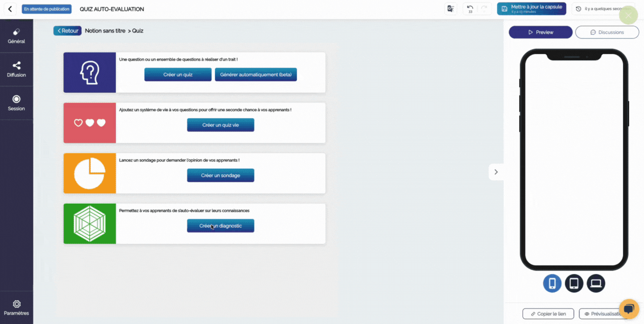This screenshot has height=324, width=644.
Task: Click the undo arrow icon
Action: (x=470, y=8)
